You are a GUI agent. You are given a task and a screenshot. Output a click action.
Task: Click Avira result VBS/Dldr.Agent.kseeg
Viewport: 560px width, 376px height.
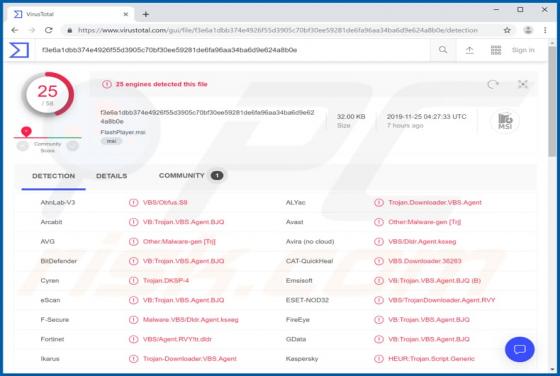(422, 242)
